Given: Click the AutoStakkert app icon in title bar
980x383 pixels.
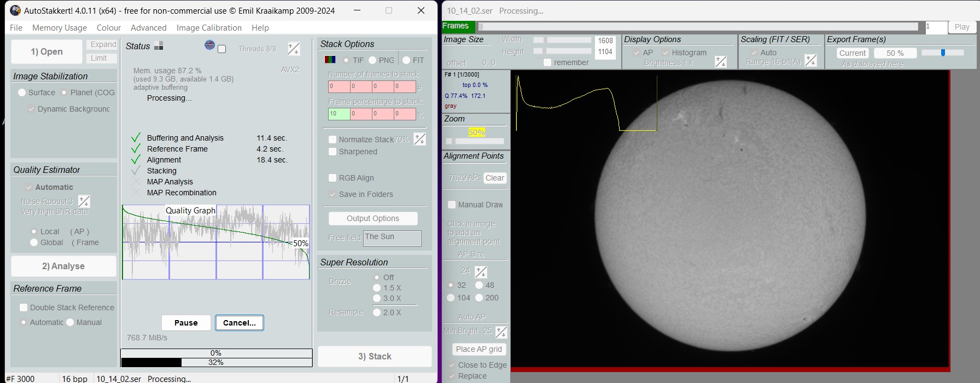Looking at the screenshot, I should pos(15,10).
